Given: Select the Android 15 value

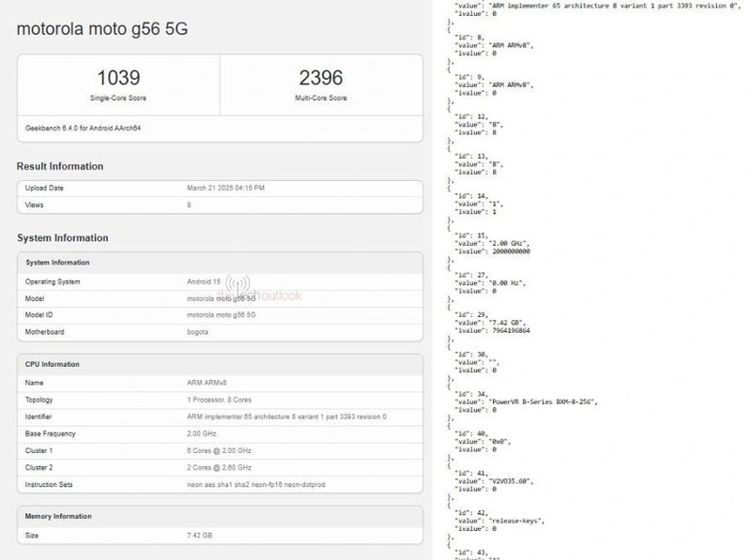Looking at the screenshot, I should pyautogui.click(x=204, y=281).
